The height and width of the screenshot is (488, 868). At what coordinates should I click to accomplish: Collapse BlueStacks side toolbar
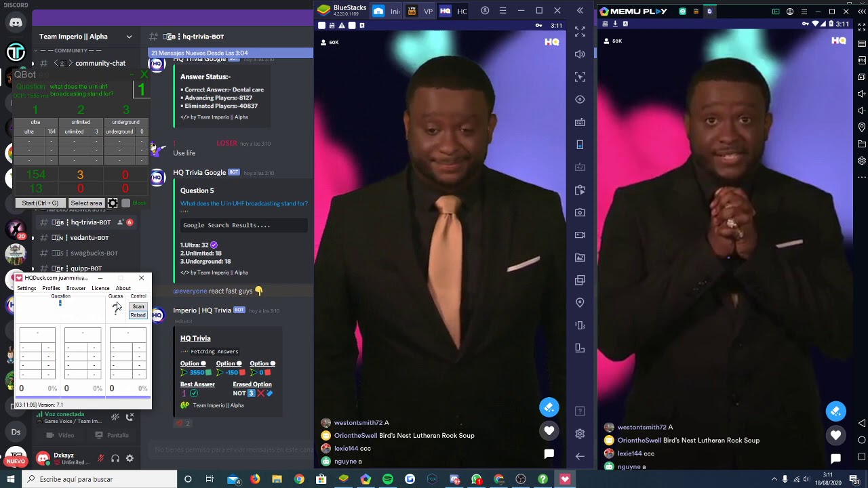(x=580, y=11)
